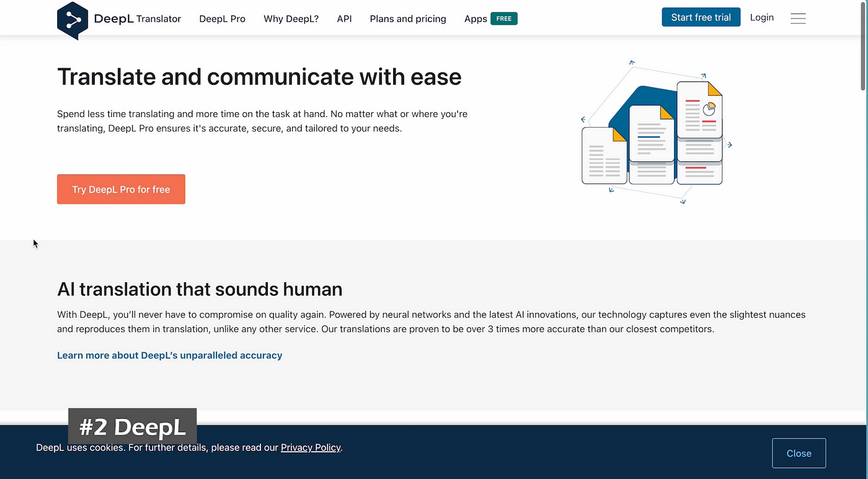This screenshot has height=479, width=868.
Task: View Plans and pricing
Action: 408,19
